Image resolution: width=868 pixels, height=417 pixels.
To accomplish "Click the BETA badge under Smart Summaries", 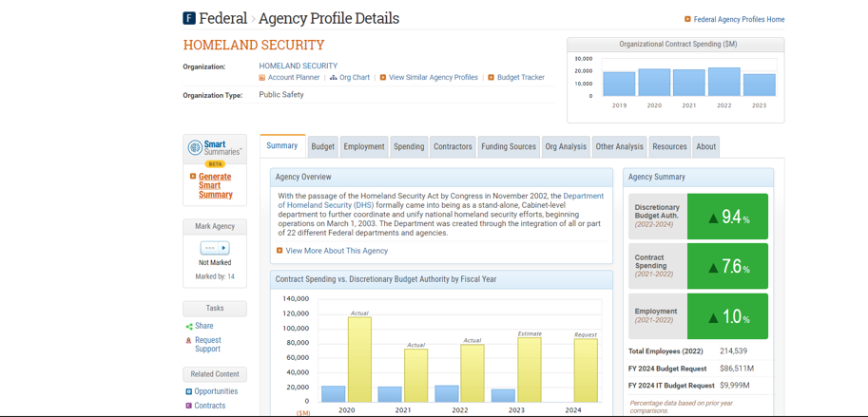I will point(215,163).
